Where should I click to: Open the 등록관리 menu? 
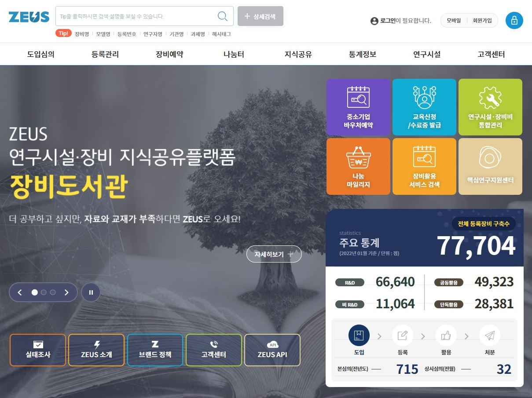tap(105, 55)
